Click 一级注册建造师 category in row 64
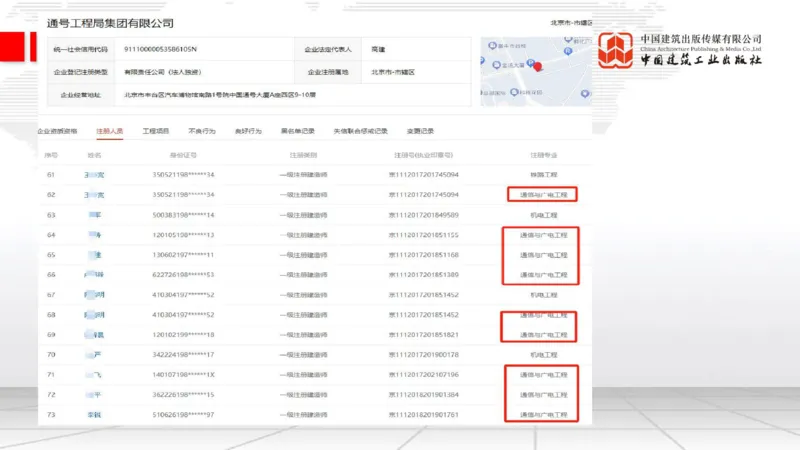 coord(304,235)
